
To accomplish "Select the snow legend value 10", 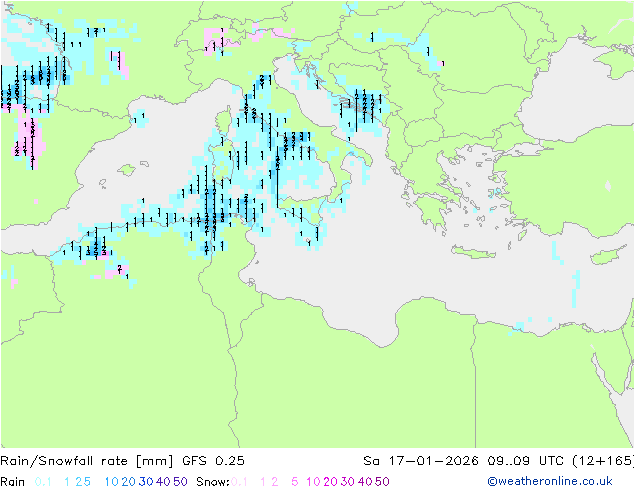I will [313, 482].
